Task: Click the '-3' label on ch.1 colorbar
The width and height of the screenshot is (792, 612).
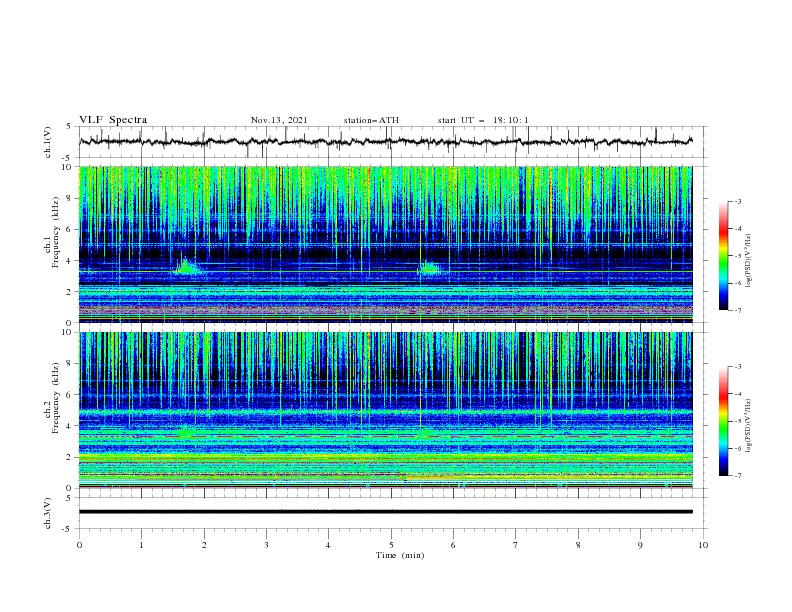Action: pyautogui.click(x=737, y=202)
